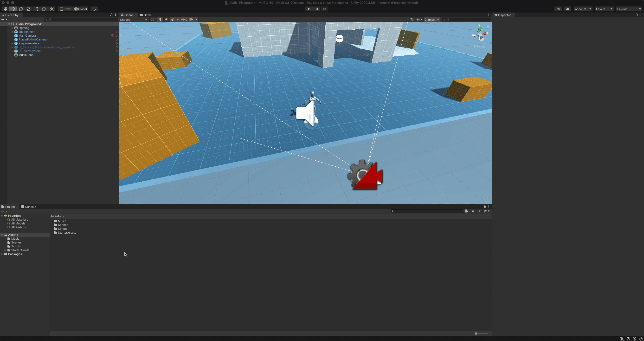Select the Scale tool

coord(28,9)
